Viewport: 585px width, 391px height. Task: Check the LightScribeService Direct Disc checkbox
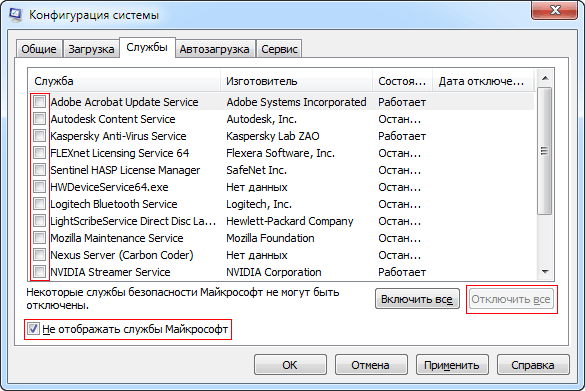click(39, 221)
